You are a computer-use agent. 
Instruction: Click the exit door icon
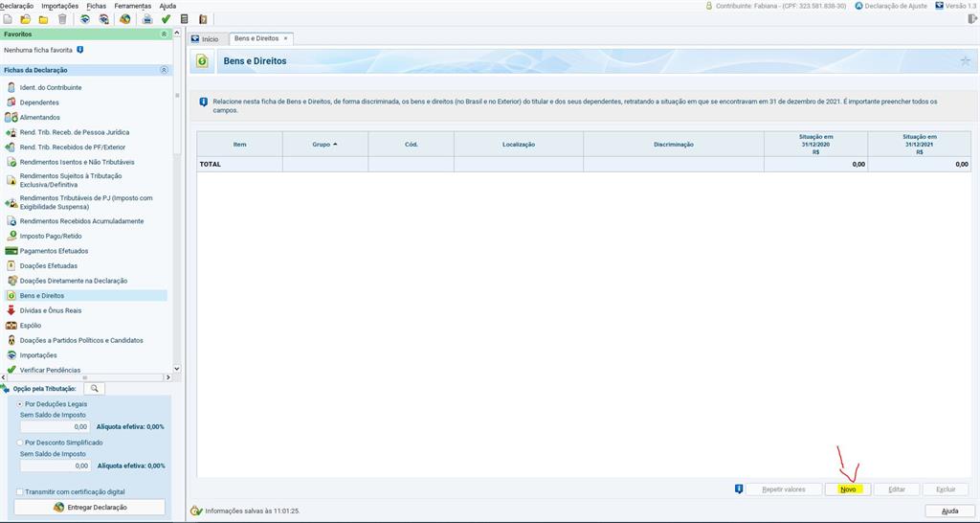click(x=203, y=19)
